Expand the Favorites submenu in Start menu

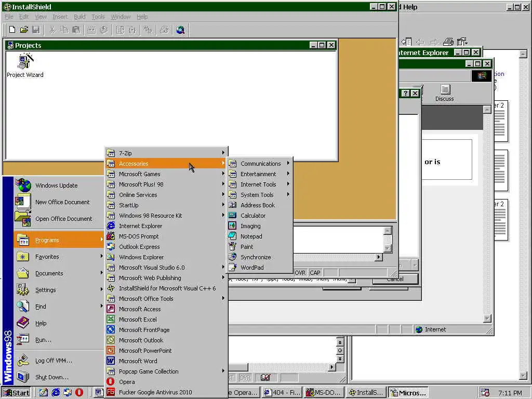pyautogui.click(x=59, y=257)
